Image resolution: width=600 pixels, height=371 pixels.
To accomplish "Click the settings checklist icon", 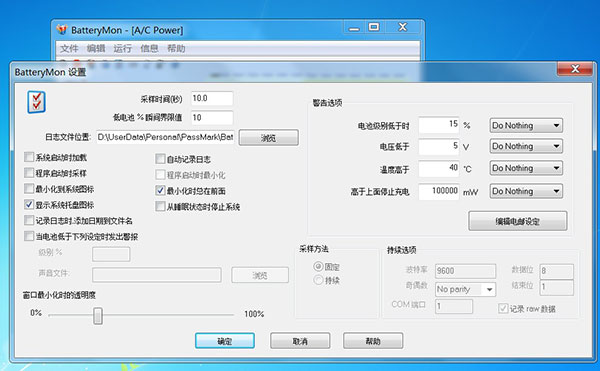I will [36, 102].
